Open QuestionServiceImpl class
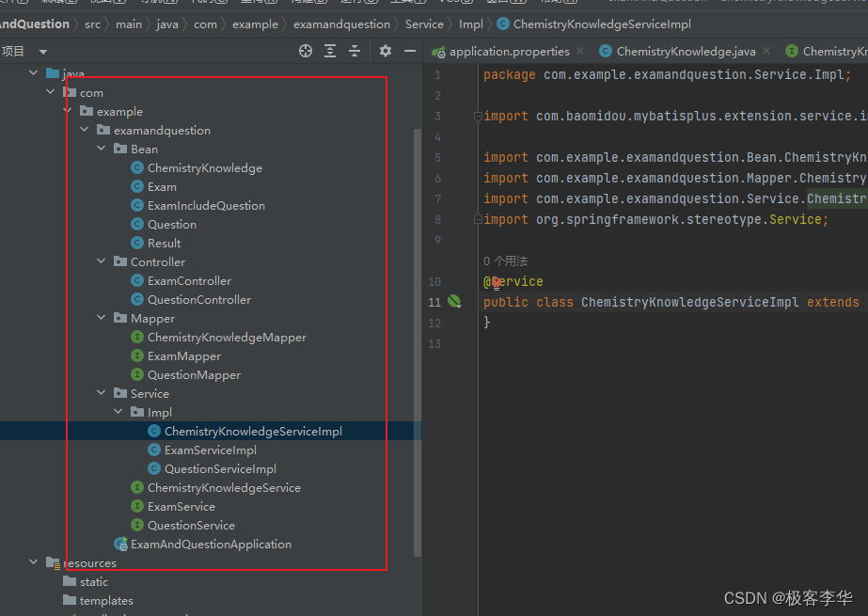Image resolution: width=868 pixels, height=616 pixels. pos(220,469)
